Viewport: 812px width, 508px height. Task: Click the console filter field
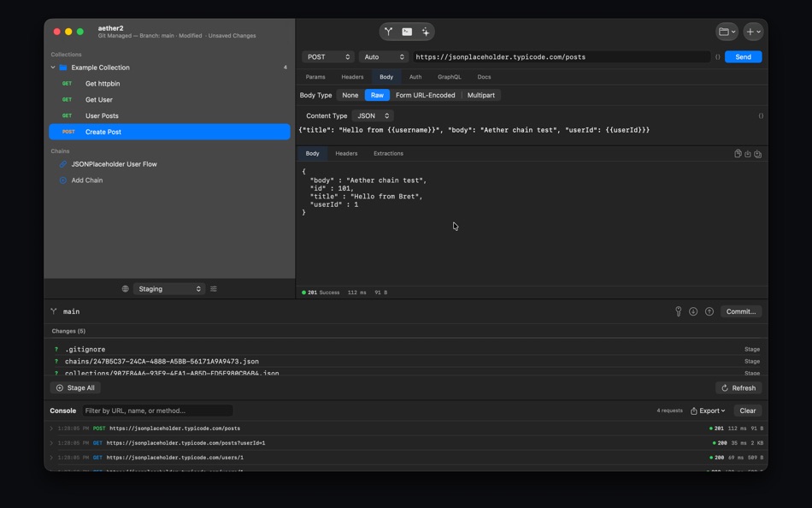click(157, 411)
